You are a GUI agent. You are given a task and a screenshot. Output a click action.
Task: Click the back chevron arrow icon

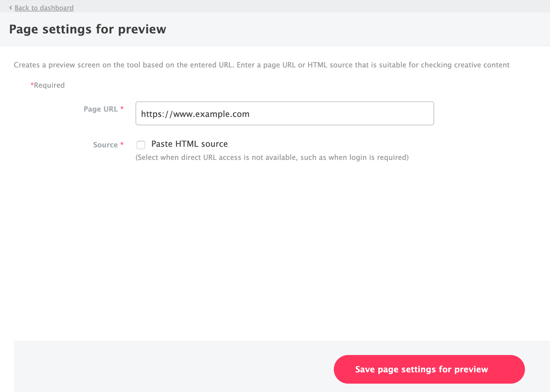10,8
